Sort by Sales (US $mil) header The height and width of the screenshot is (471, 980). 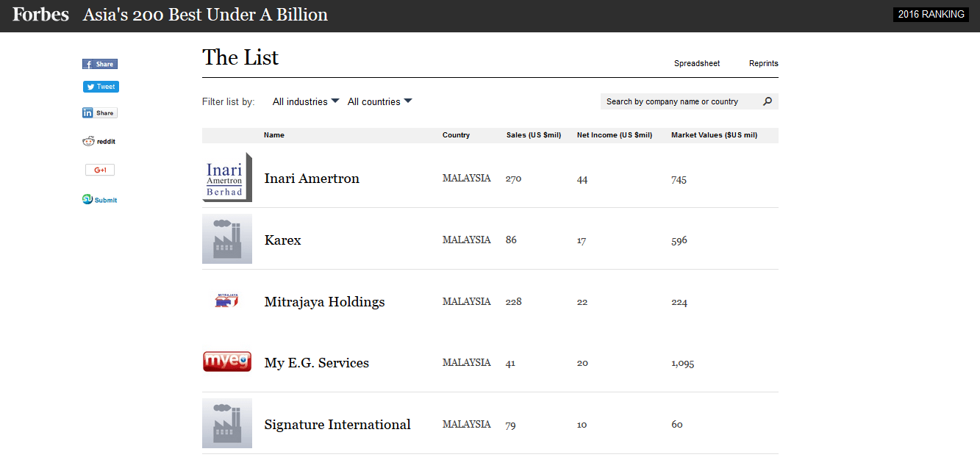(534, 135)
